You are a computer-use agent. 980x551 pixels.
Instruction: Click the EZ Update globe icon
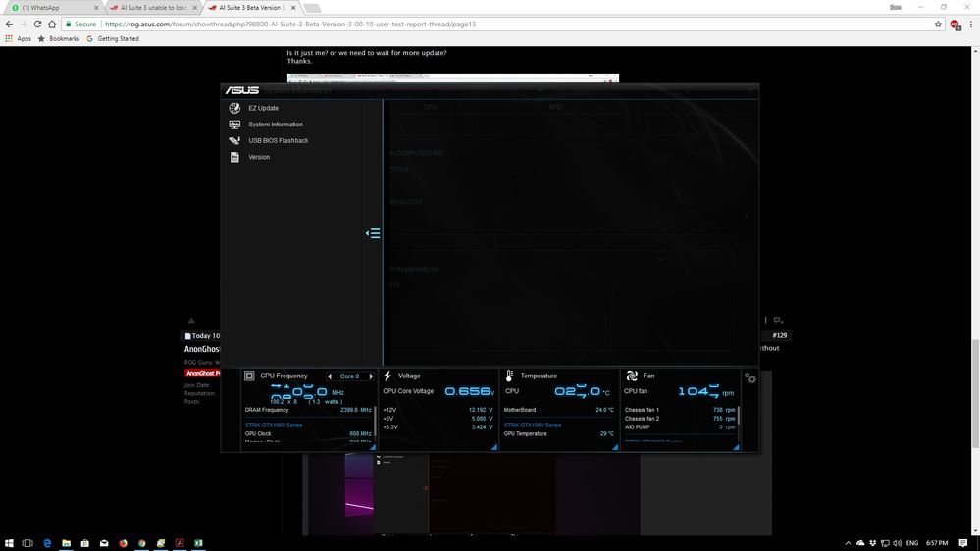coord(234,108)
